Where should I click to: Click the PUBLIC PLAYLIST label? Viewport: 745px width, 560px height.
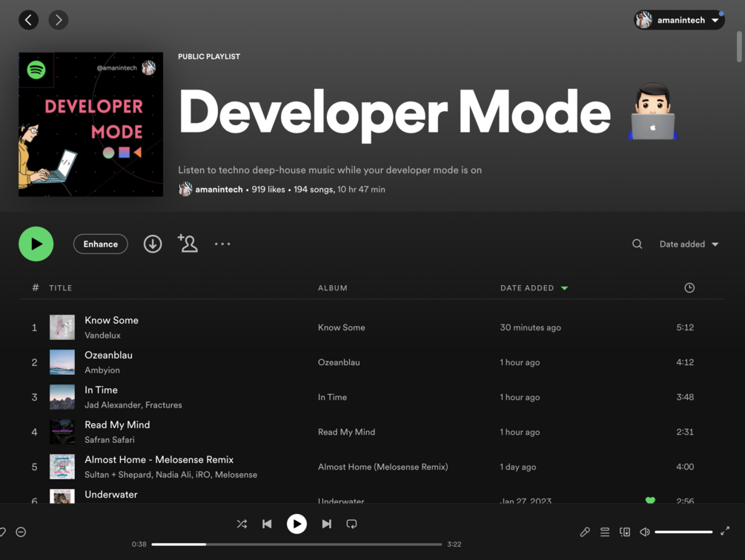pyautogui.click(x=209, y=56)
